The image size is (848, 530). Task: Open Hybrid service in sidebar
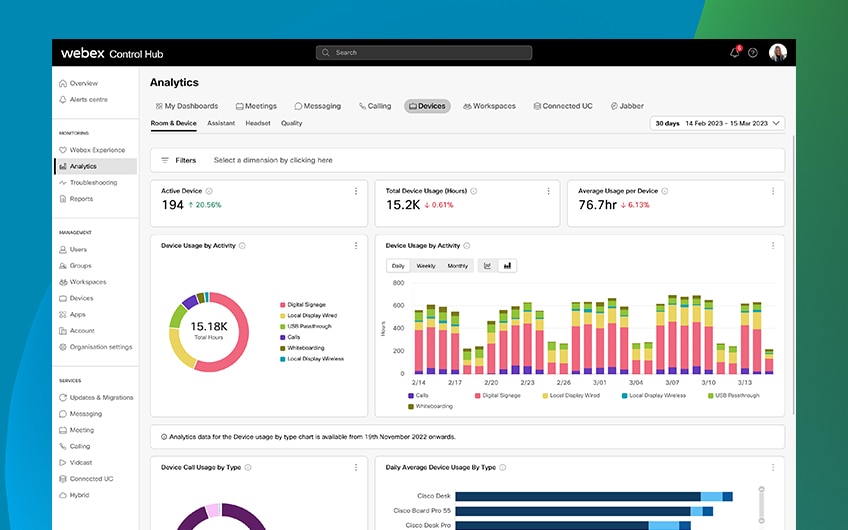(x=74, y=495)
